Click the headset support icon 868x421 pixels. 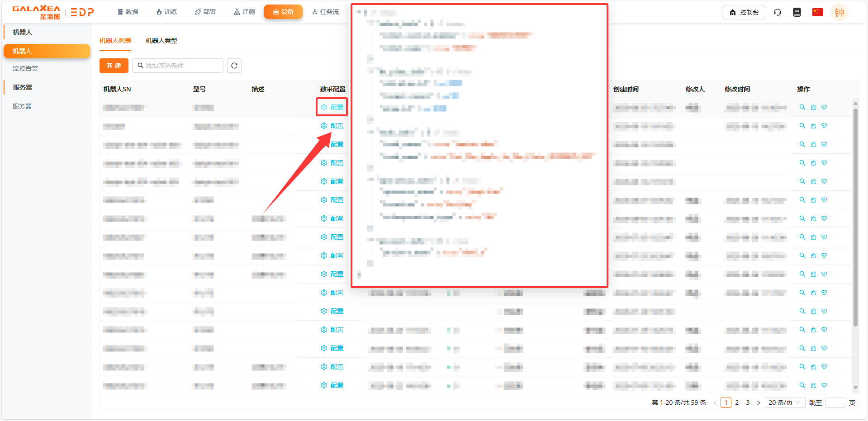(x=778, y=12)
